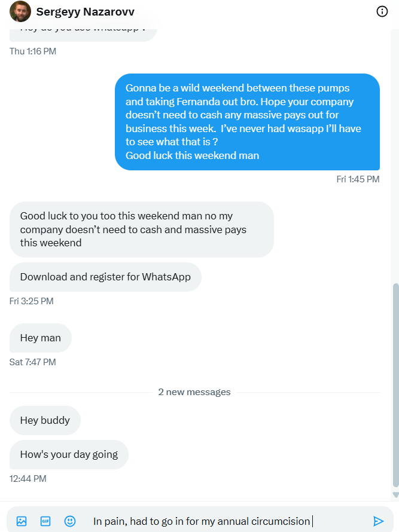Open conversation info icon
Image resolution: width=399 pixels, height=532 pixels.
pyautogui.click(x=382, y=11)
